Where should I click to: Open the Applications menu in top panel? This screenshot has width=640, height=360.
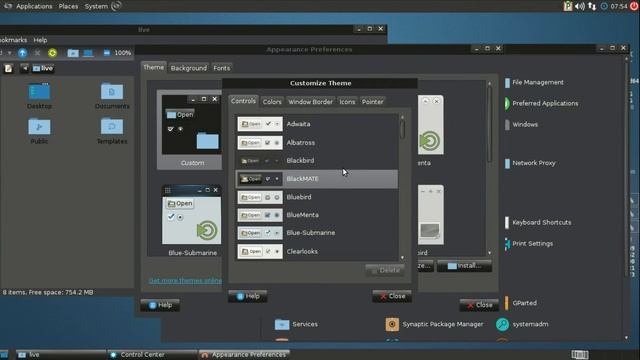[34, 6]
